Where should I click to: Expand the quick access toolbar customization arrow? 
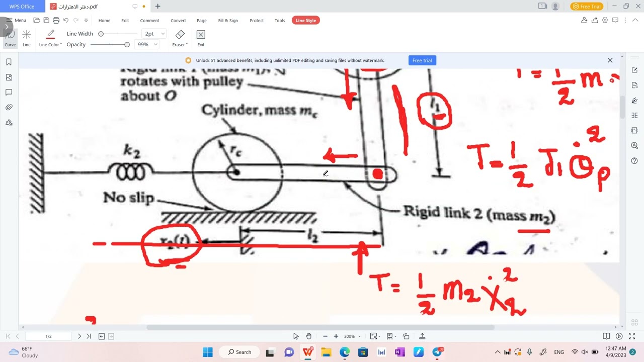pos(86,20)
